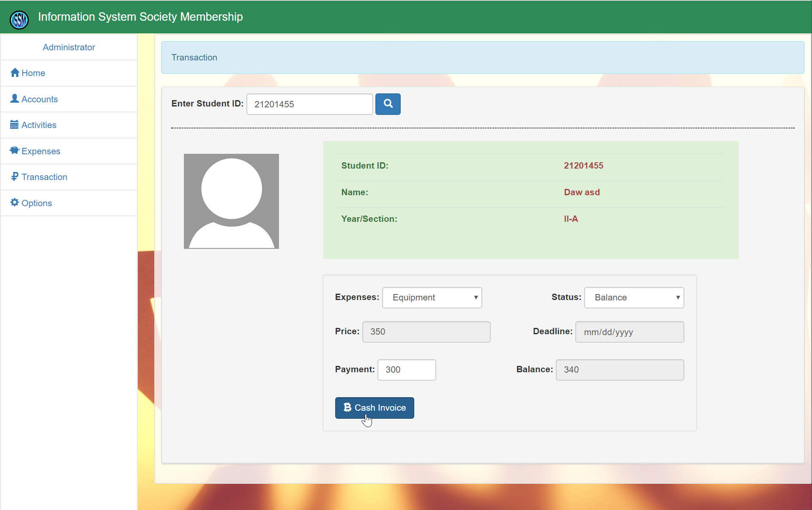Screen dimensions: 812x510
Task: Click the Name: label
Action: (x=355, y=192)
